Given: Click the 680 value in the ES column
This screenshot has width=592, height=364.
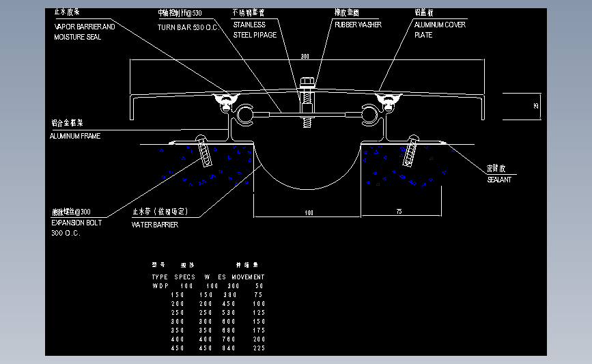Looking at the screenshot, I should [x=229, y=331].
